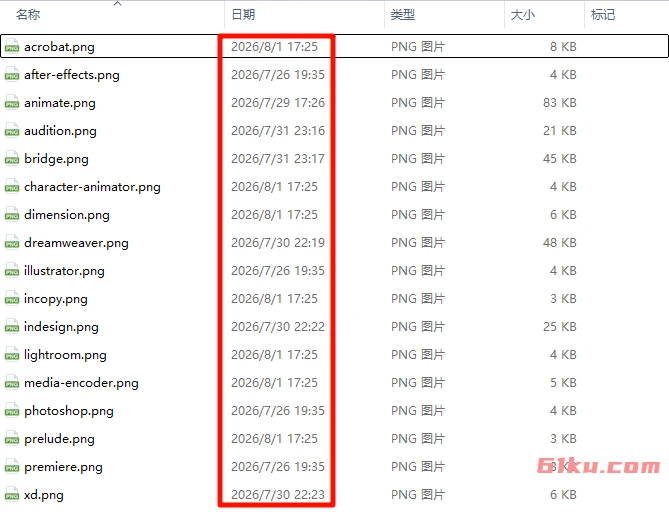
Task: Click the PNG icon of animate.png
Action: 12,102
